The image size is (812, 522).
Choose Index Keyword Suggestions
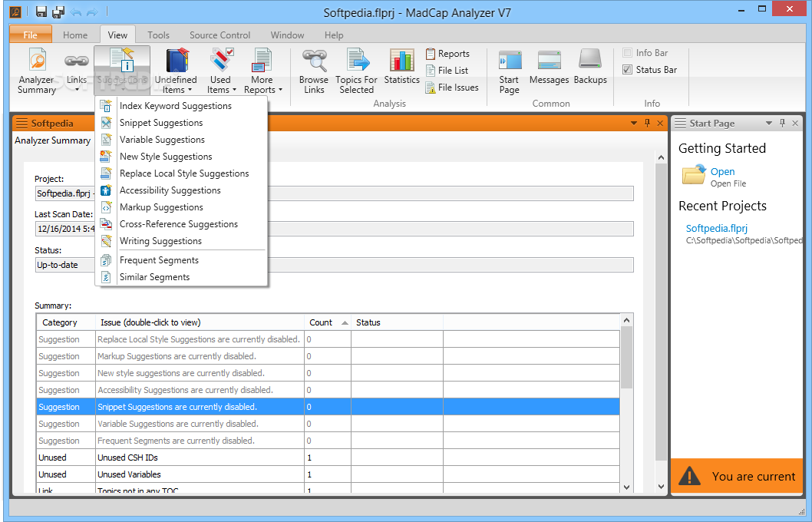click(x=181, y=106)
